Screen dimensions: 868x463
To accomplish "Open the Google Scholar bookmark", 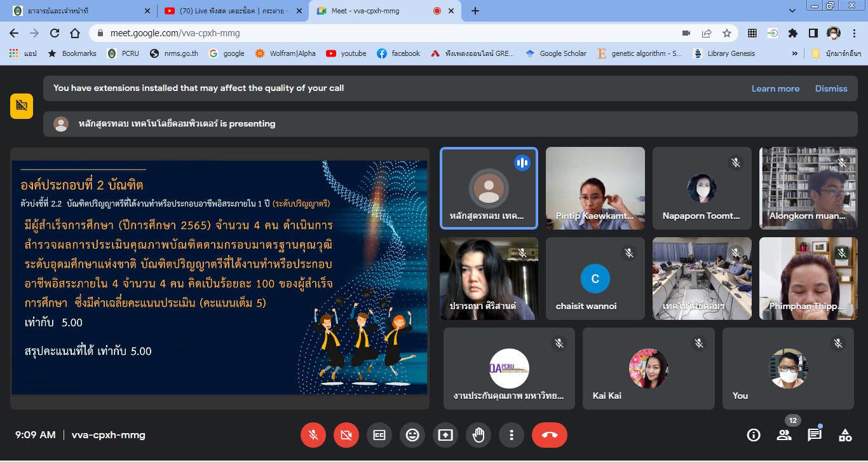I will pyautogui.click(x=556, y=53).
